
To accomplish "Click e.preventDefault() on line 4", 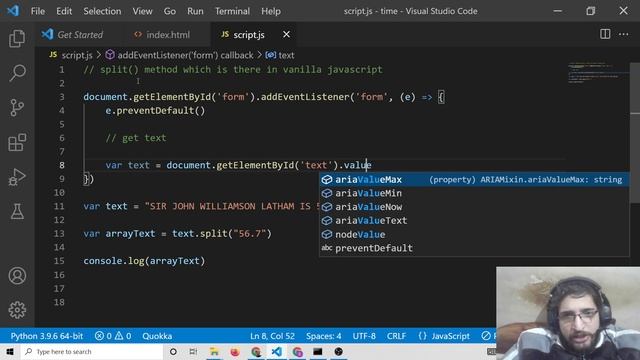I will click(x=155, y=111).
